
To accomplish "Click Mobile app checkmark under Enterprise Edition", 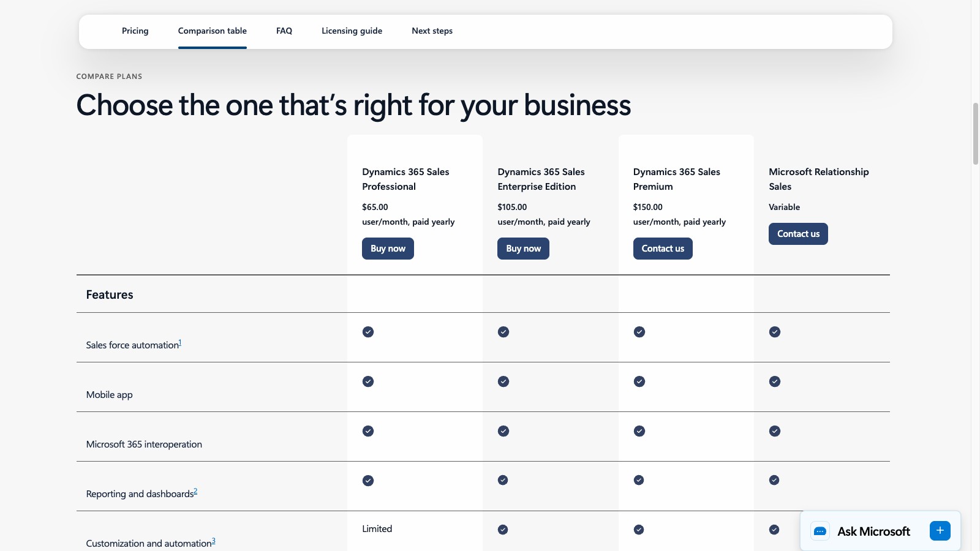I will (x=503, y=381).
